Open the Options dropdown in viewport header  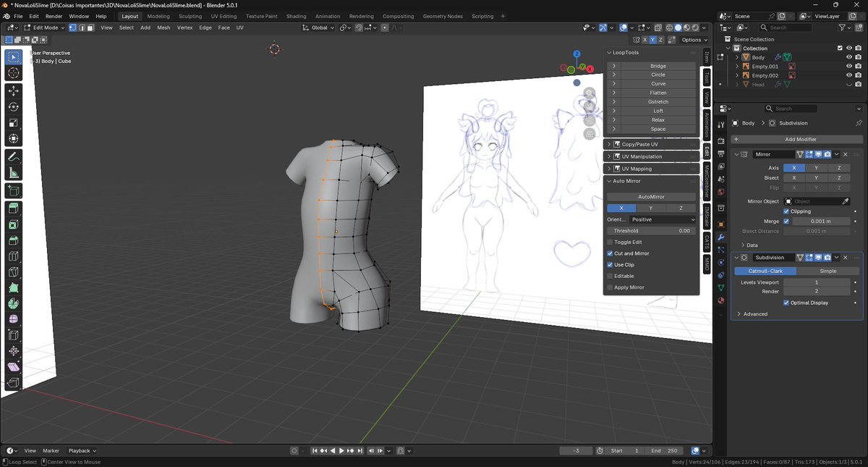tap(693, 40)
